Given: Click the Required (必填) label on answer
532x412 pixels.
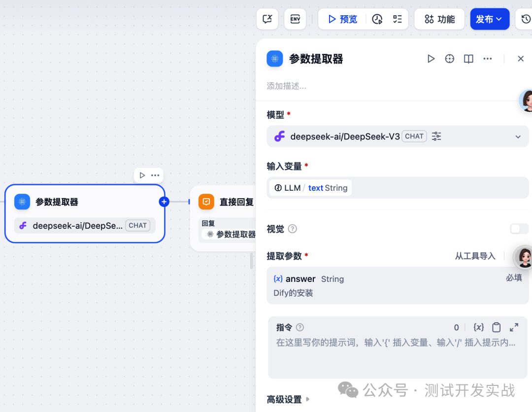Looking at the screenshot, I should 514,278.
